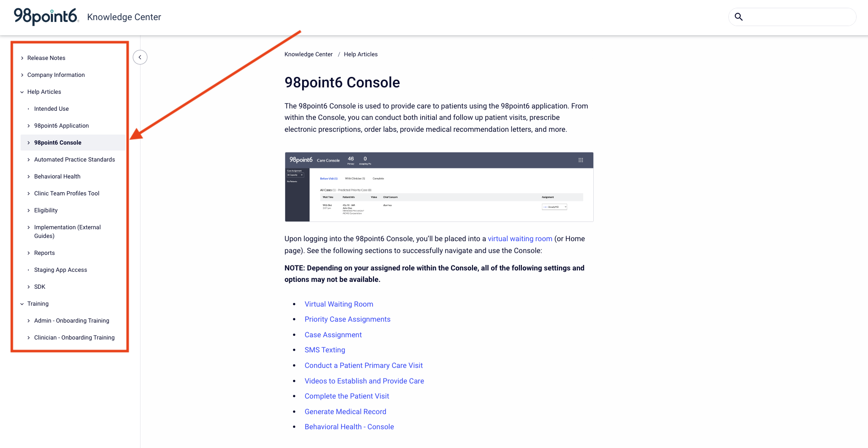Focus the search input field
868x448 pixels.
click(792, 17)
